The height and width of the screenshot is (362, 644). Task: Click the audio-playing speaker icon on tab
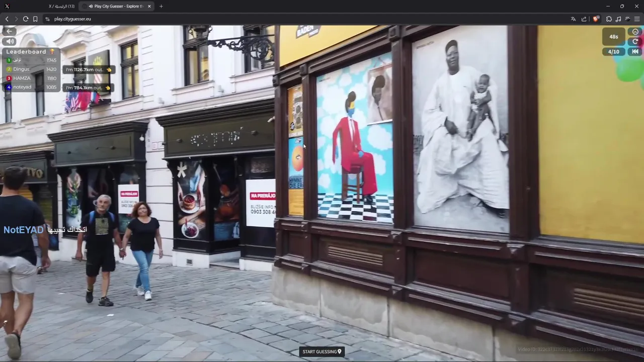point(90,6)
